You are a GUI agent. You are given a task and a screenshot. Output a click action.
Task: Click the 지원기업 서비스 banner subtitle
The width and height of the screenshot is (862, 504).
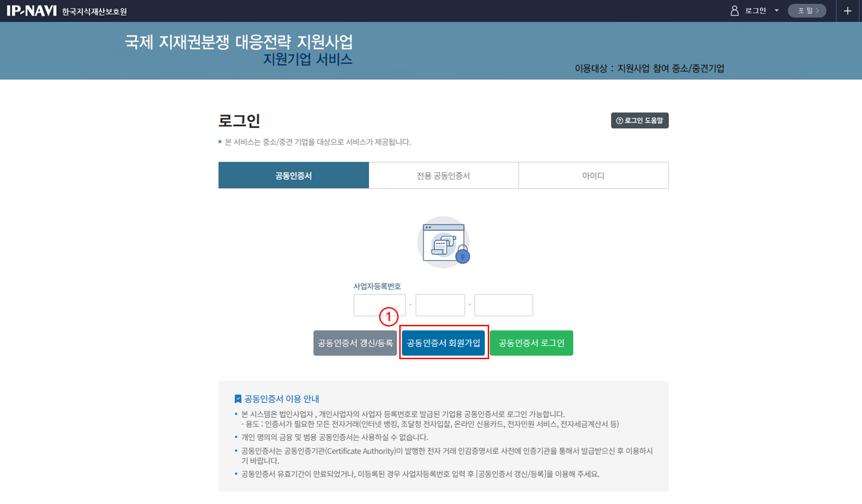pyautogui.click(x=308, y=60)
